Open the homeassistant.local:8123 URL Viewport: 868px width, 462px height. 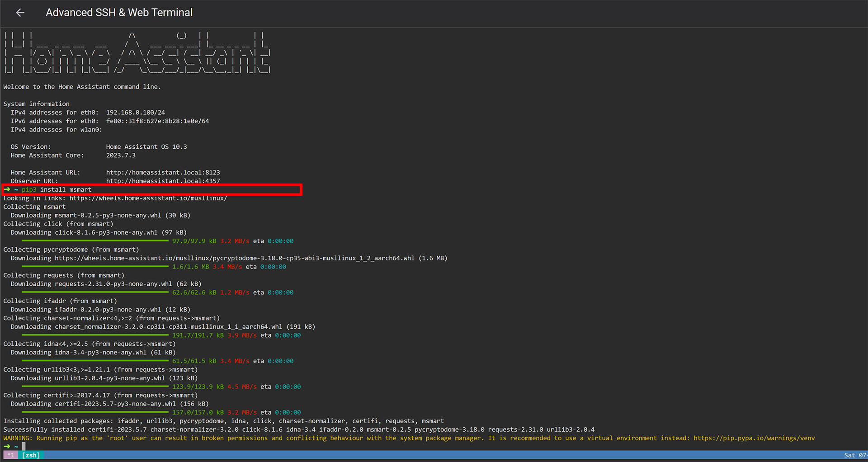163,172
